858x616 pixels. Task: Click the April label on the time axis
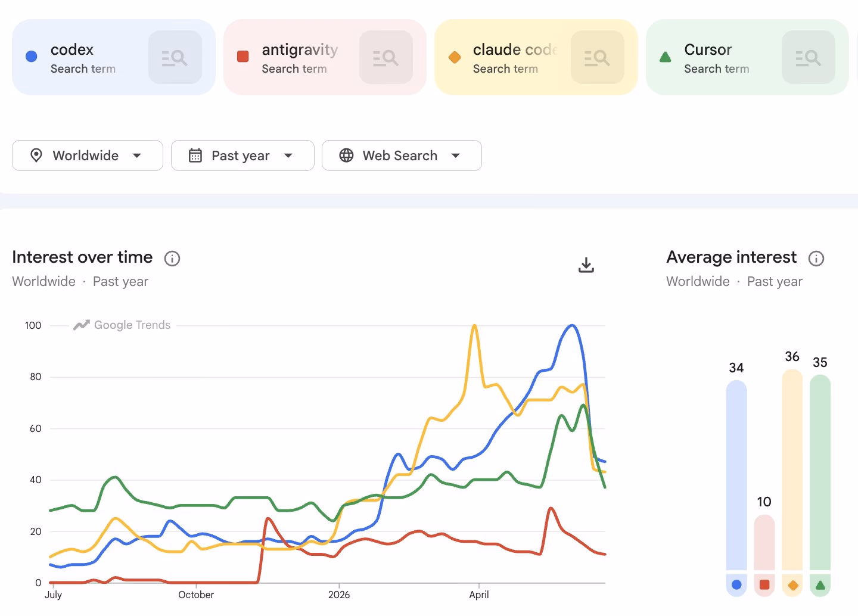pos(479,595)
